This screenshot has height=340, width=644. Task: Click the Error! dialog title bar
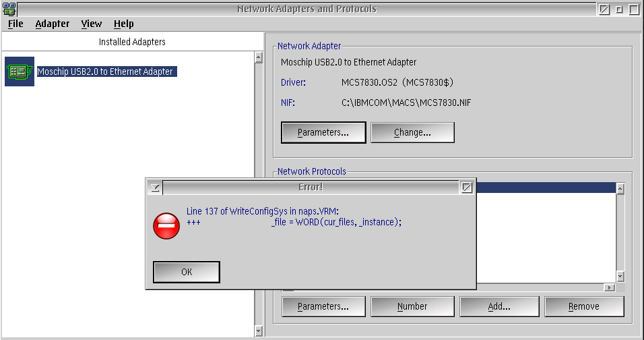311,188
